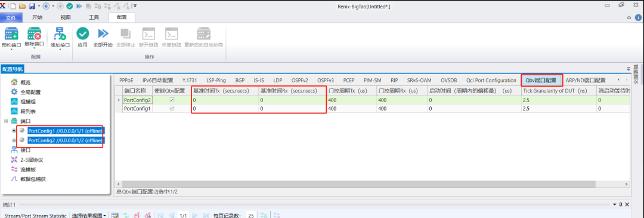644x218 pixels.
Task: Select 接口 interface node in navigation
Action: click(x=26, y=150)
